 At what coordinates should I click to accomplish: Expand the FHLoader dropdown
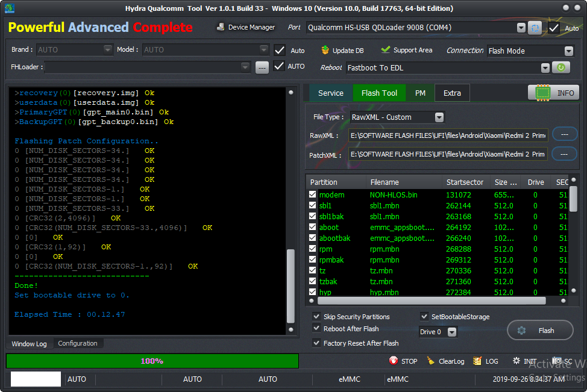[245, 67]
